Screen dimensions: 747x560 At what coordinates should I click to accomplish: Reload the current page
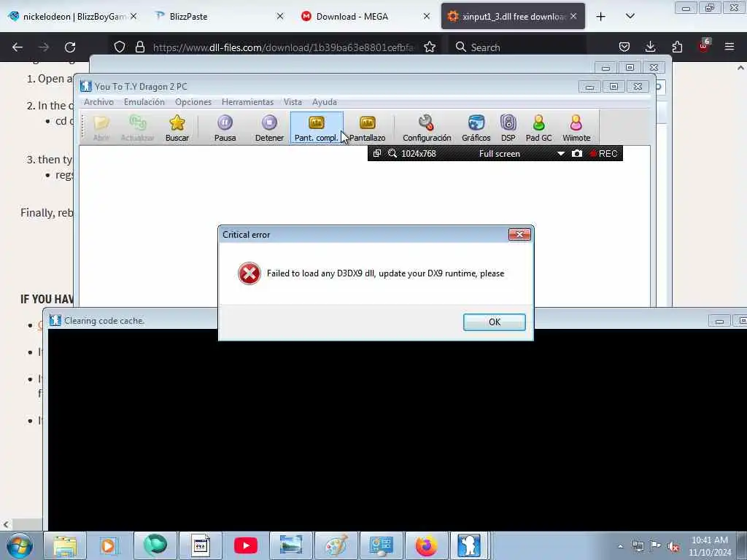[x=70, y=47]
